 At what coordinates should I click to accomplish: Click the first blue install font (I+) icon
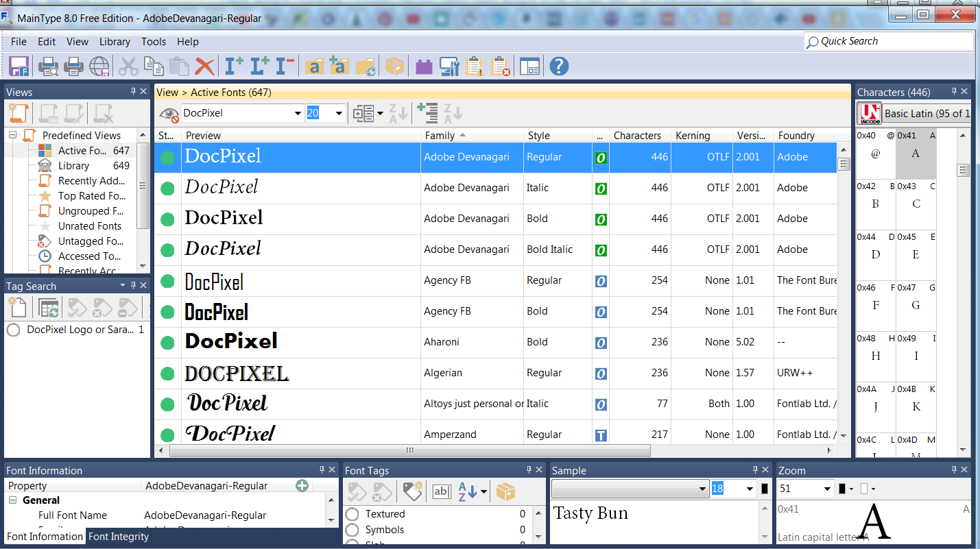click(235, 66)
